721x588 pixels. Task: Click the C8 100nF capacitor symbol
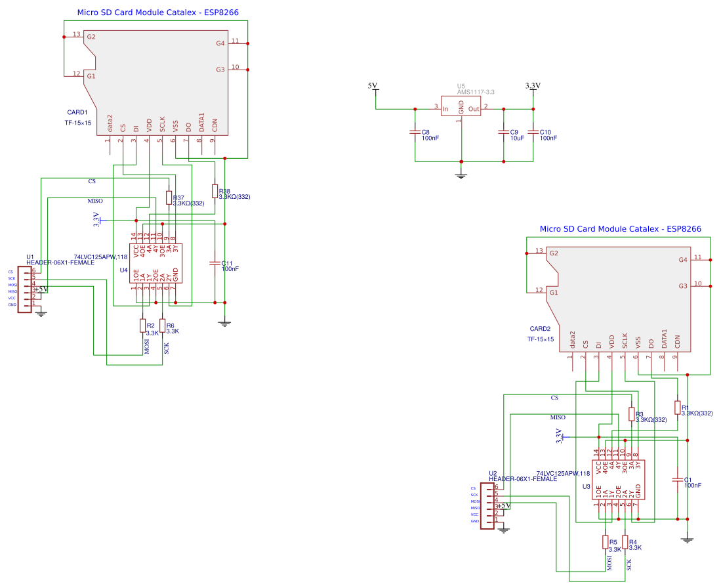pyautogui.click(x=415, y=133)
